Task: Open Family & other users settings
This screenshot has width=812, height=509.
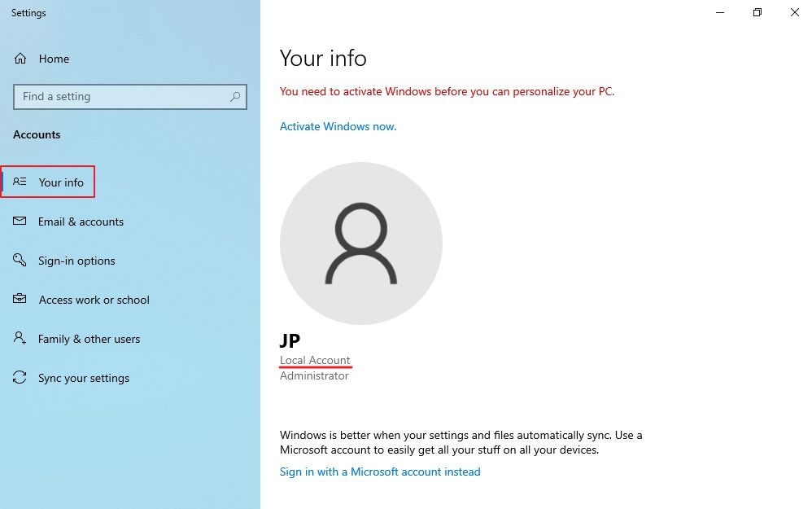Action: [x=89, y=338]
